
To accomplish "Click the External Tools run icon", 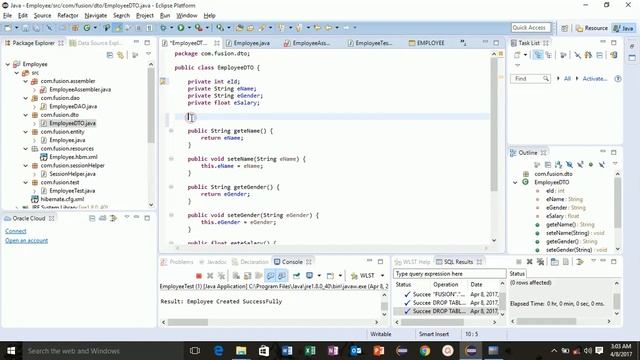I will tap(198, 28).
